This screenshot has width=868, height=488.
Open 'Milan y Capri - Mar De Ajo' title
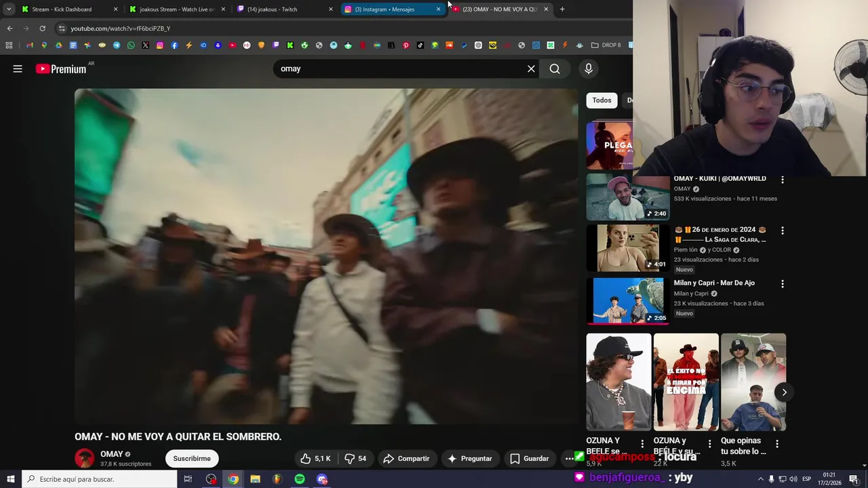coord(714,283)
